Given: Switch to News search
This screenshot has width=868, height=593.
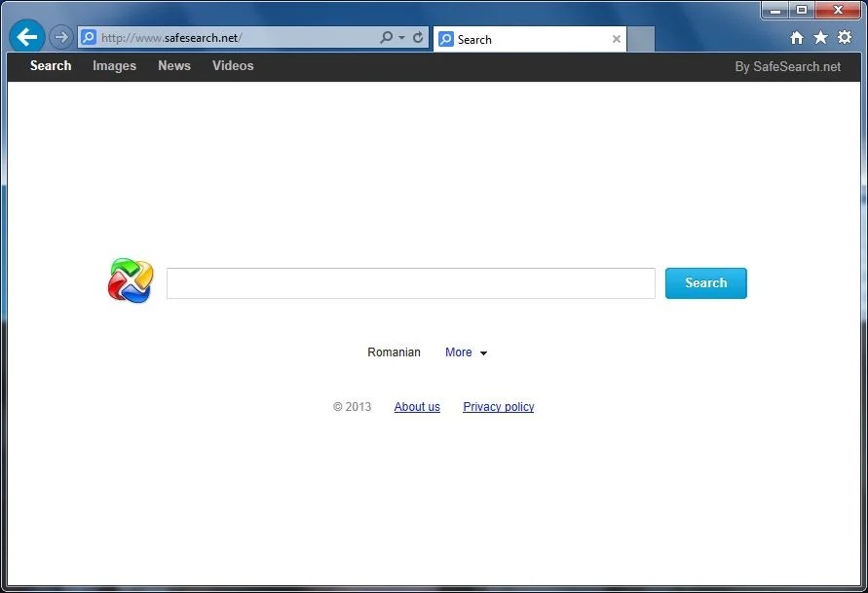Looking at the screenshot, I should point(174,66).
